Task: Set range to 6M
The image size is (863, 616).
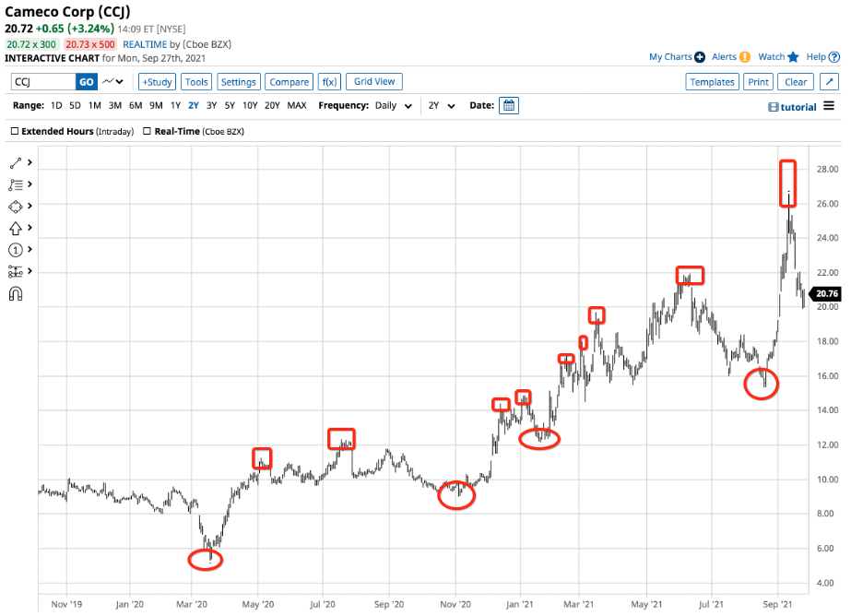Action: coord(136,105)
